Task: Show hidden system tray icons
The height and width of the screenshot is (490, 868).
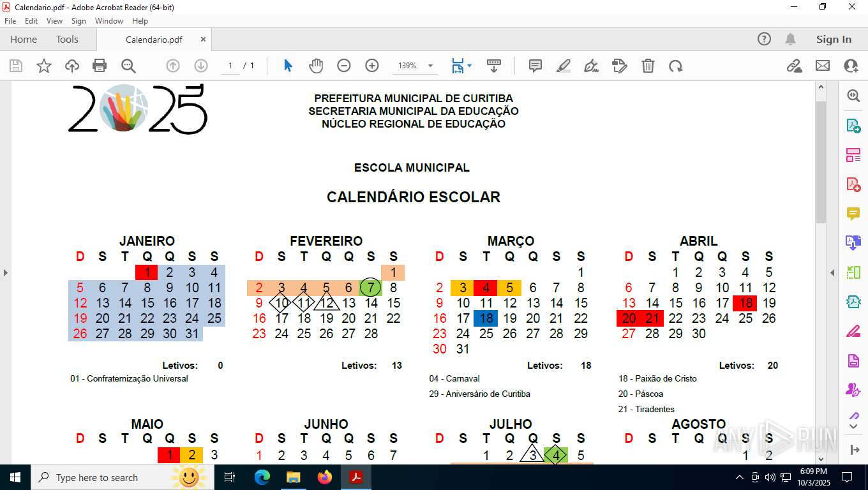Action: 740,477
